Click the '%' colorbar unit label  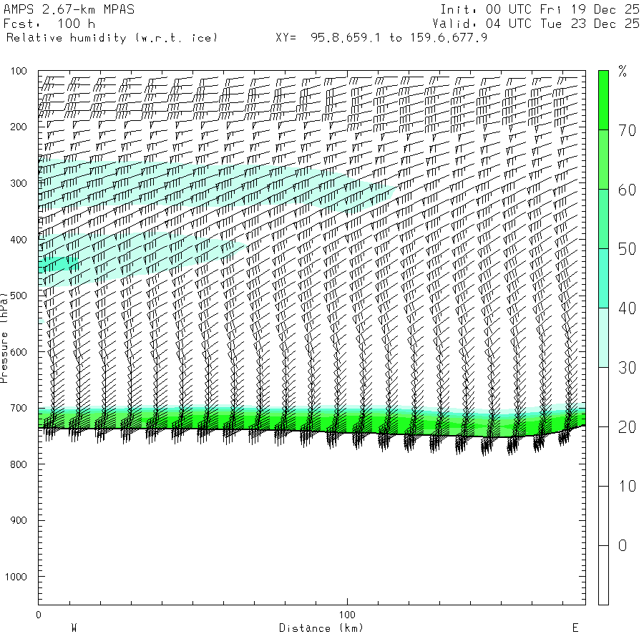(623, 72)
